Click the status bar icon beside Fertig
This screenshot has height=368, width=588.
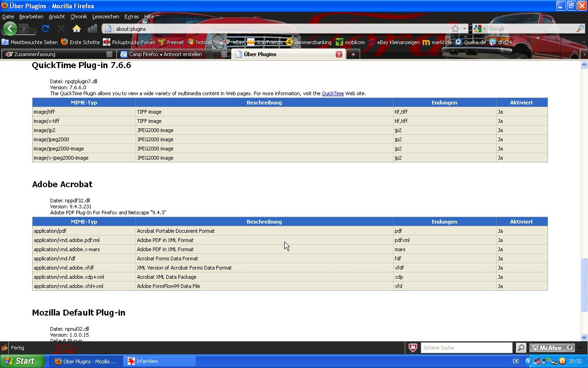click(x=5, y=348)
